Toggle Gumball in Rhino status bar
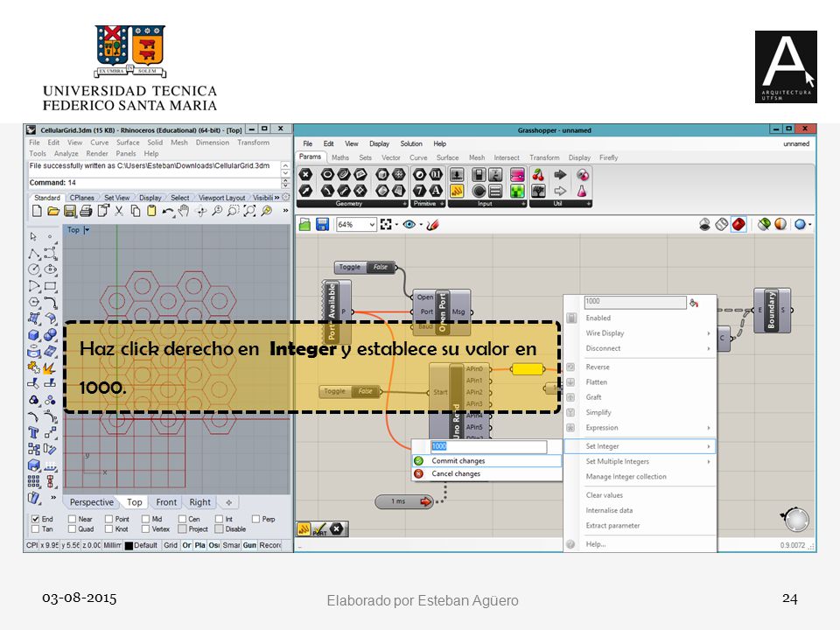The height and width of the screenshot is (630, 840). pos(249,545)
